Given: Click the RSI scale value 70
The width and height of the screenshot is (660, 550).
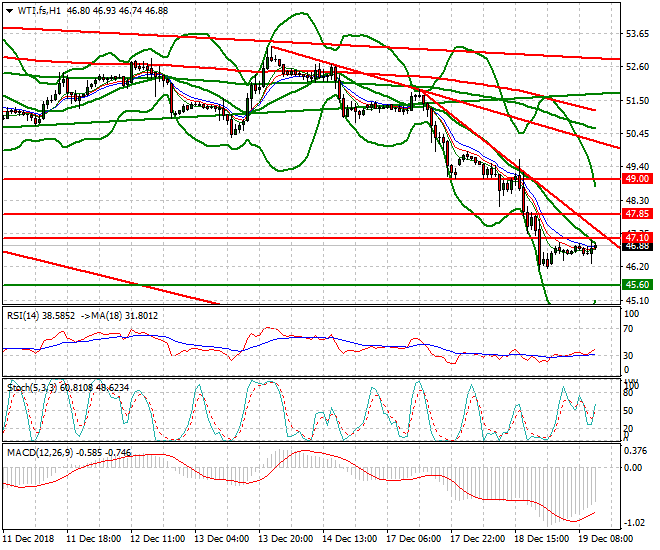Looking at the screenshot, I should point(628,329).
